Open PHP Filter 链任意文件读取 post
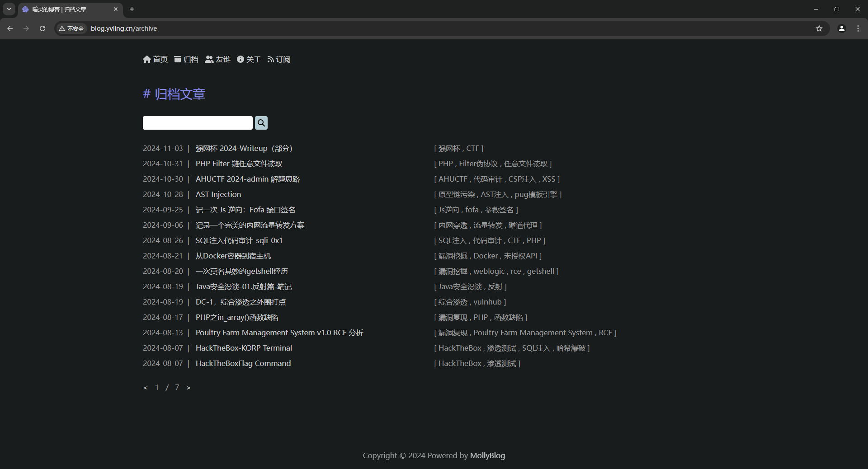868x469 pixels. (x=239, y=164)
